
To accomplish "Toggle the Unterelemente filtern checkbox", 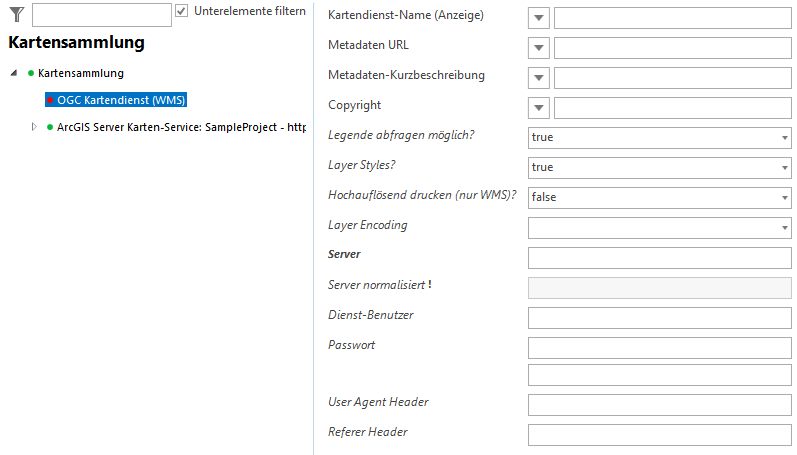I will [181, 11].
